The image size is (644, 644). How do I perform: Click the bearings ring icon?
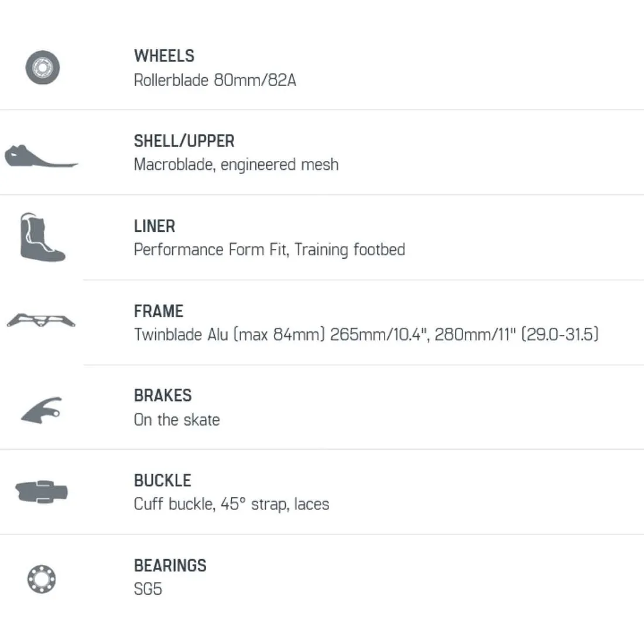pos(42,578)
